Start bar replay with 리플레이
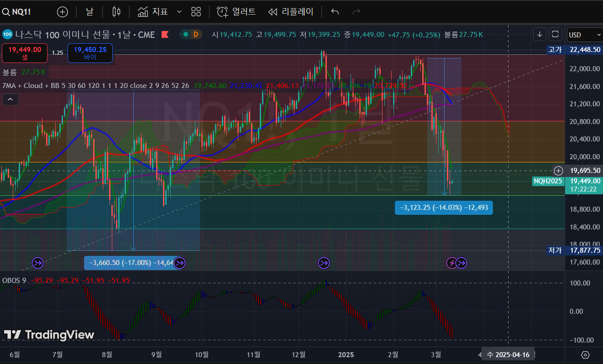This screenshot has height=364, width=603. tap(291, 12)
